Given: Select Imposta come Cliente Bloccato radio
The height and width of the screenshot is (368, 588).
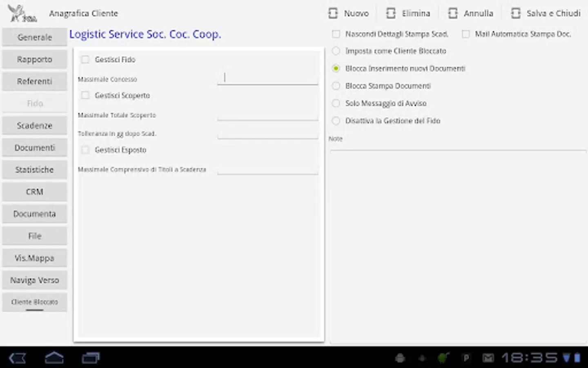Looking at the screenshot, I should 336,51.
